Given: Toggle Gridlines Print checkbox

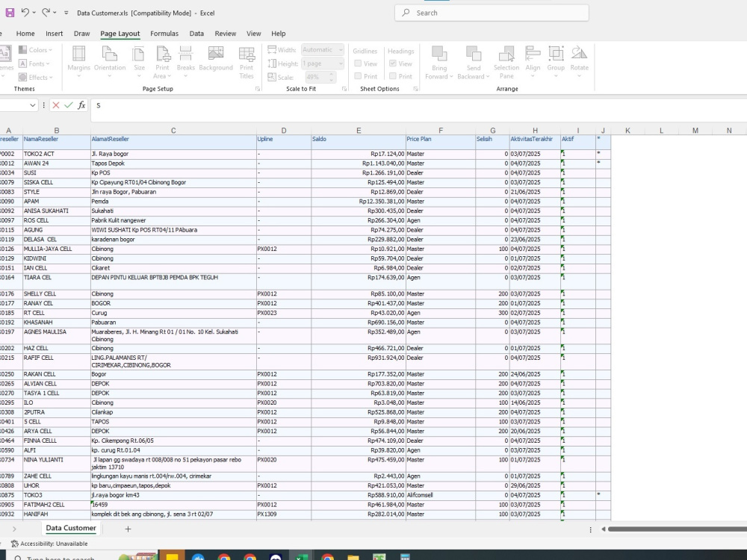Looking at the screenshot, I should (x=358, y=76).
